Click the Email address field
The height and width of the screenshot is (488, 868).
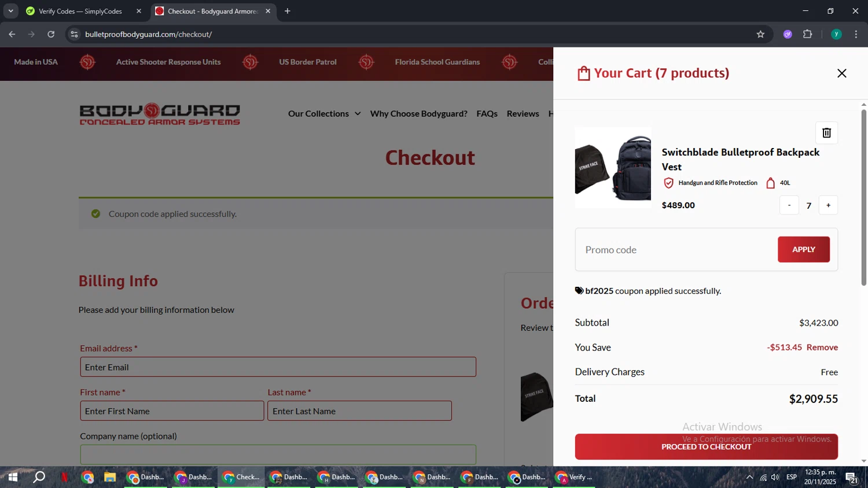click(278, 367)
